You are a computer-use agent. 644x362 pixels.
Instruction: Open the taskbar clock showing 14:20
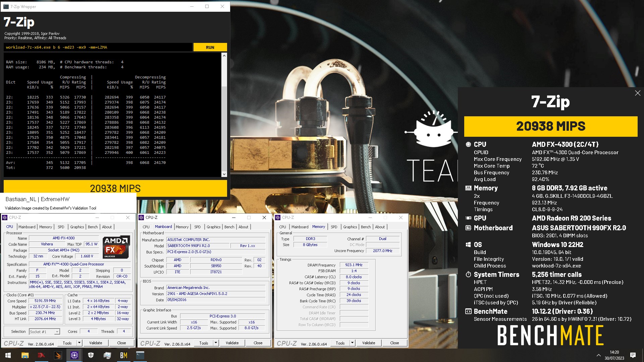point(614,355)
